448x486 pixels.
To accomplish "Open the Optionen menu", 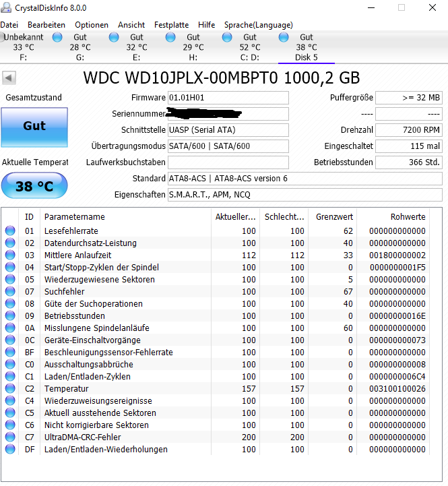I will [x=92, y=25].
